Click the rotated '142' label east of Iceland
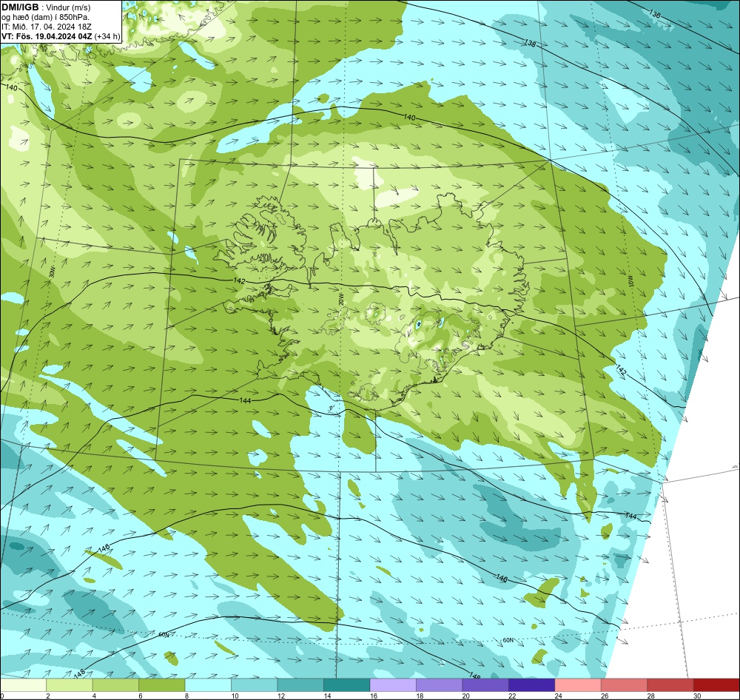Viewport: 740px width, 700px height. 622,370
